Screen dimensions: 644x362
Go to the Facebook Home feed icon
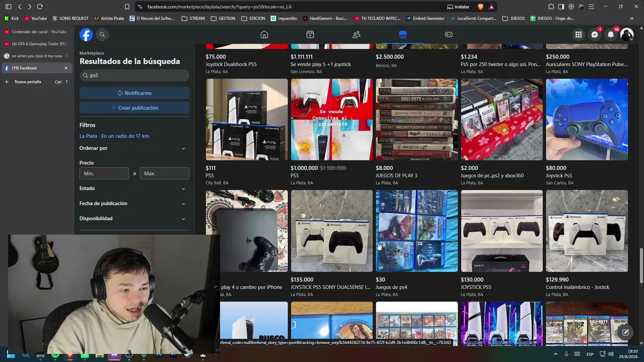click(264, 35)
